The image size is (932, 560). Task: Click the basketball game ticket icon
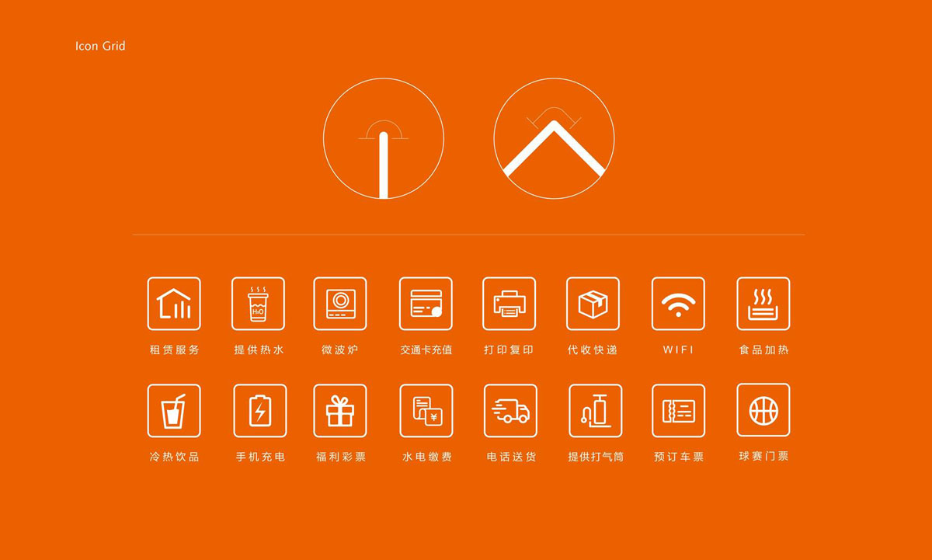pyautogui.click(x=763, y=409)
